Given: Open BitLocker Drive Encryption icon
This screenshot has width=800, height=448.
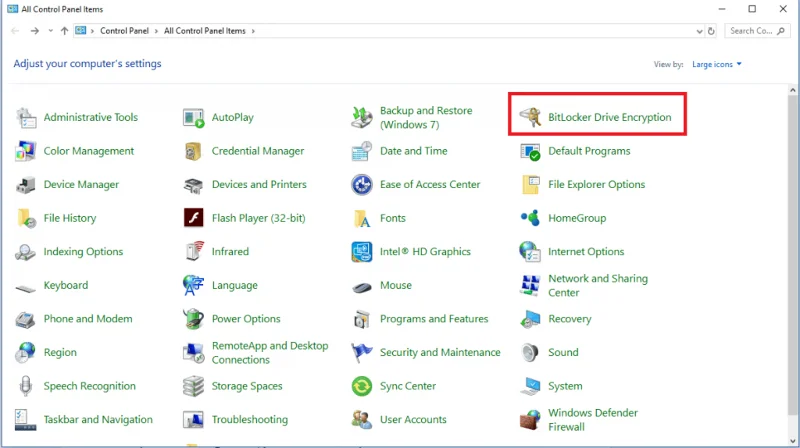Looking at the screenshot, I should 530,117.
